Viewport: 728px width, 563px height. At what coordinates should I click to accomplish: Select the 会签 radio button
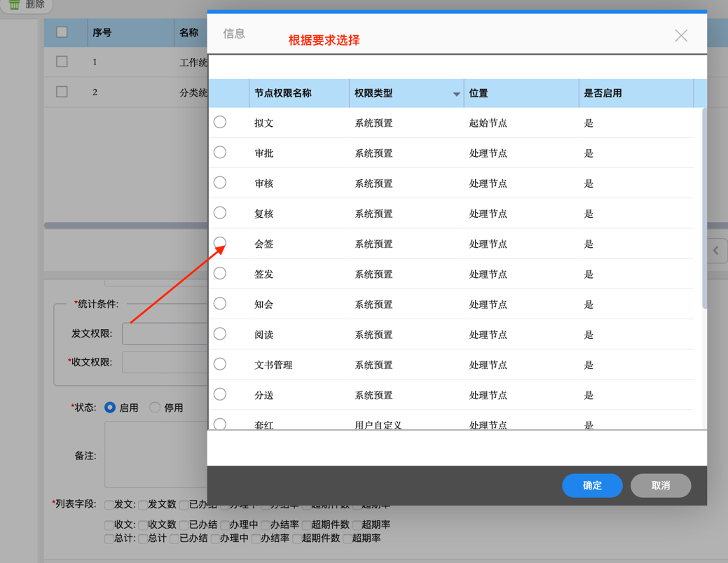pos(220,243)
